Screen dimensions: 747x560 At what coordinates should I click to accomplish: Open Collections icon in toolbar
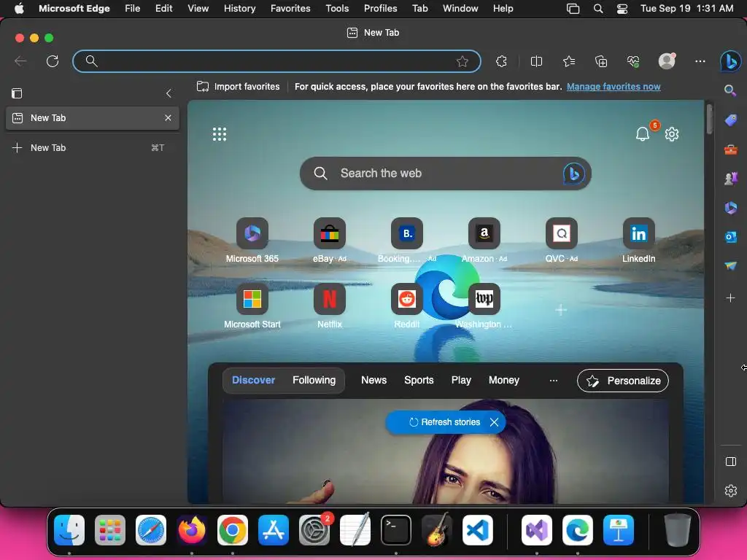pos(601,61)
